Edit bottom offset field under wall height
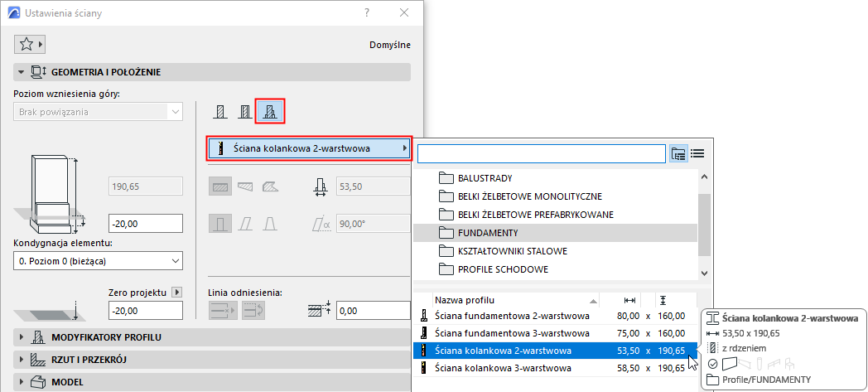The width and height of the screenshot is (868, 392). click(x=146, y=224)
